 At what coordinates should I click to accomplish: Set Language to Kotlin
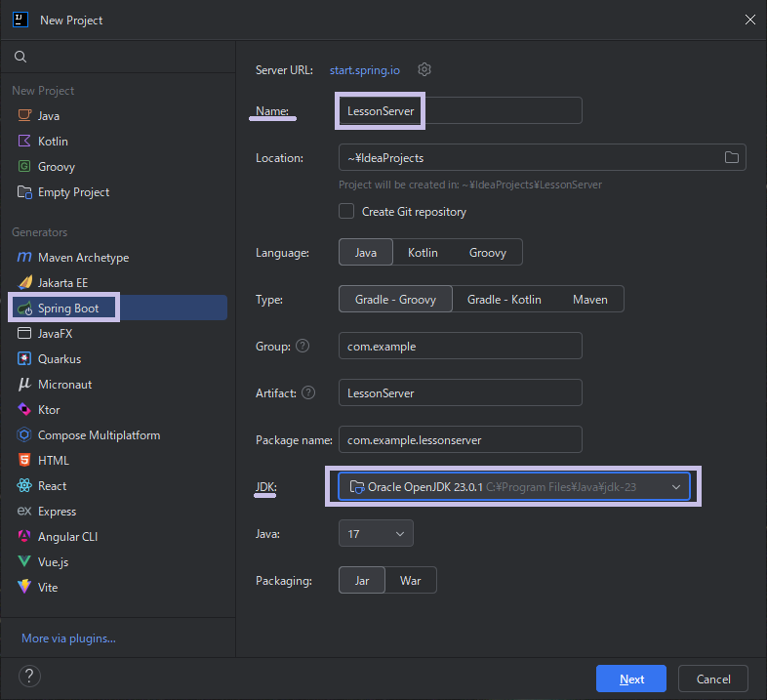pos(423,252)
